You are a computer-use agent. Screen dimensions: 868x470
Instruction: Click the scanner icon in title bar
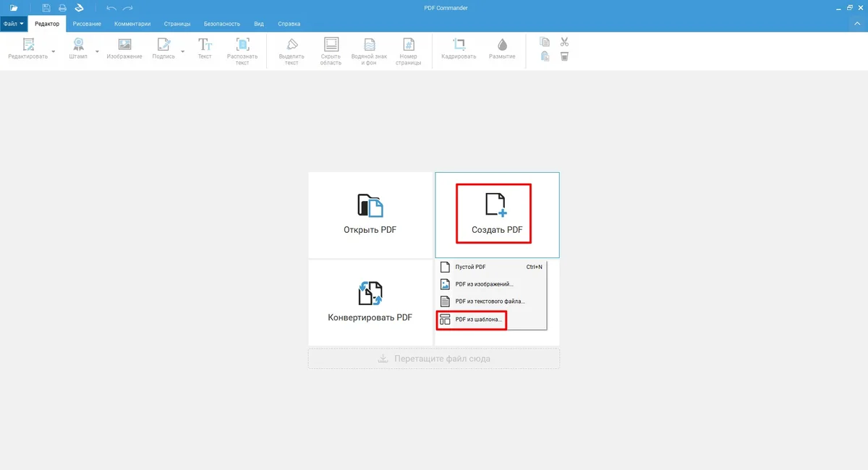(80, 8)
